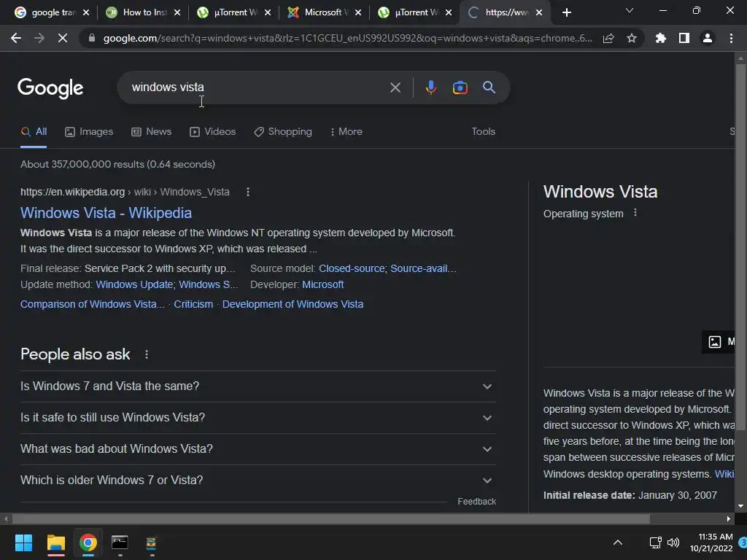Open the Windows S... update method link
The image size is (747, 560).
[x=208, y=285]
